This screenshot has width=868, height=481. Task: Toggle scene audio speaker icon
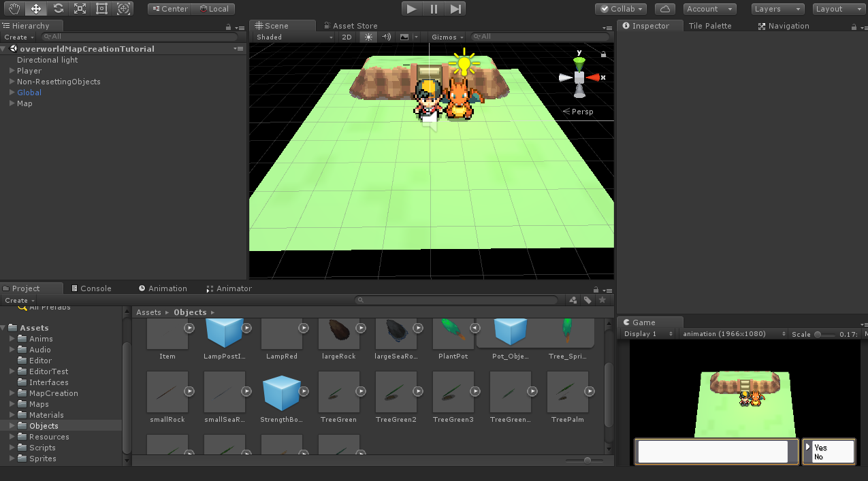coord(386,37)
